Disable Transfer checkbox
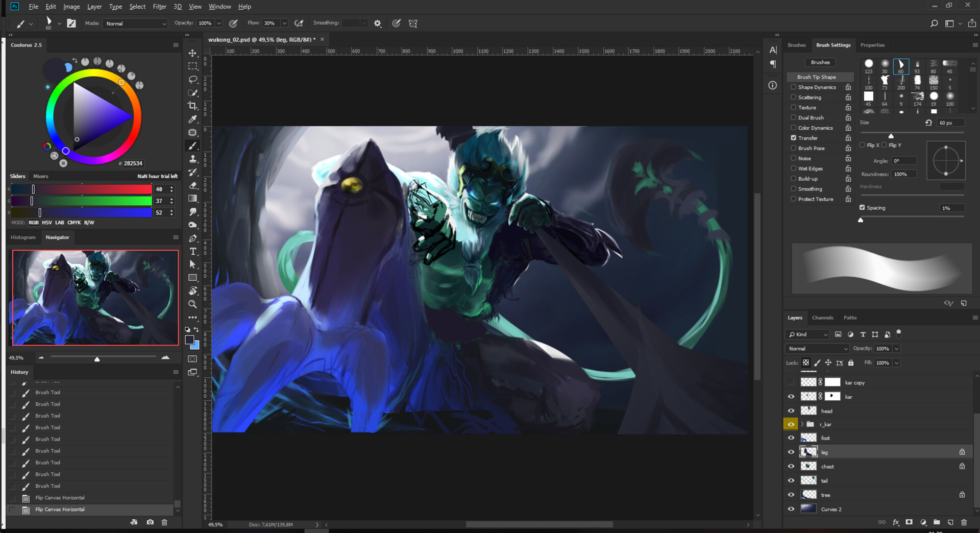Screen dimensions: 980x533 pyautogui.click(x=794, y=138)
